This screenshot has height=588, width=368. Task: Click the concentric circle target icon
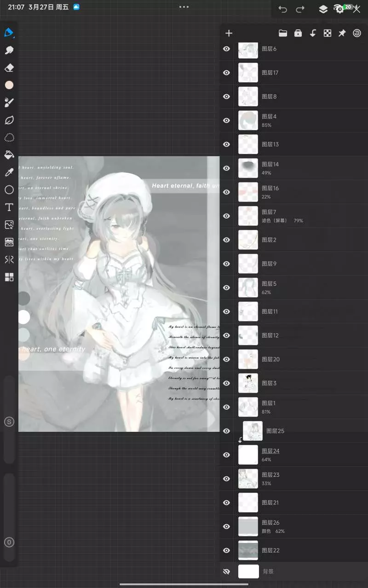pyautogui.click(x=357, y=33)
